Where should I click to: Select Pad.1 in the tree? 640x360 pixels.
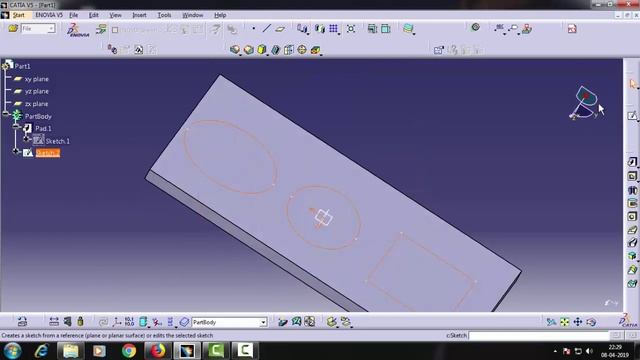[43, 129]
